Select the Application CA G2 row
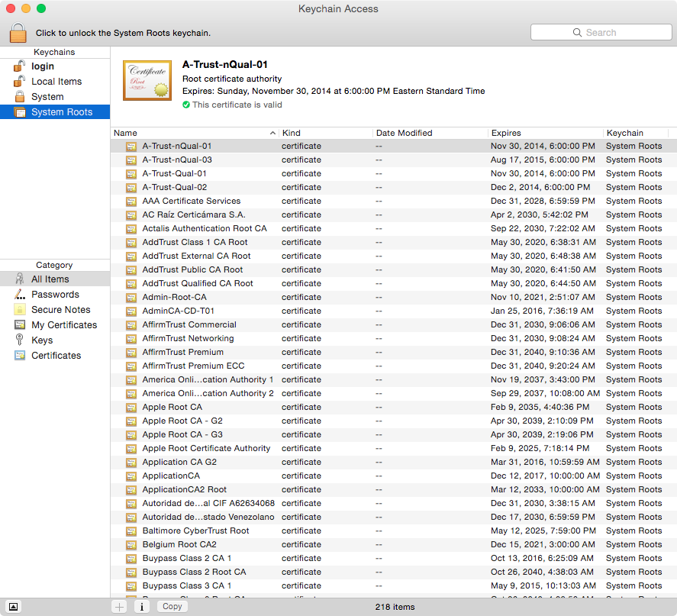This screenshot has width=677, height=616. pos(393,463)
